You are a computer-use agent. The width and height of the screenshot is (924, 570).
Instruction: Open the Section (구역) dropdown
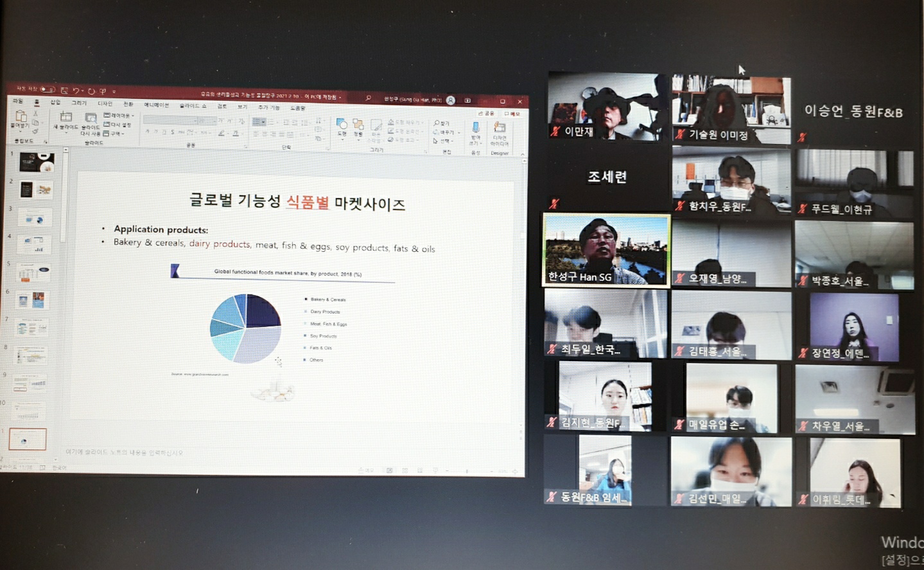[x=114, y=134]
